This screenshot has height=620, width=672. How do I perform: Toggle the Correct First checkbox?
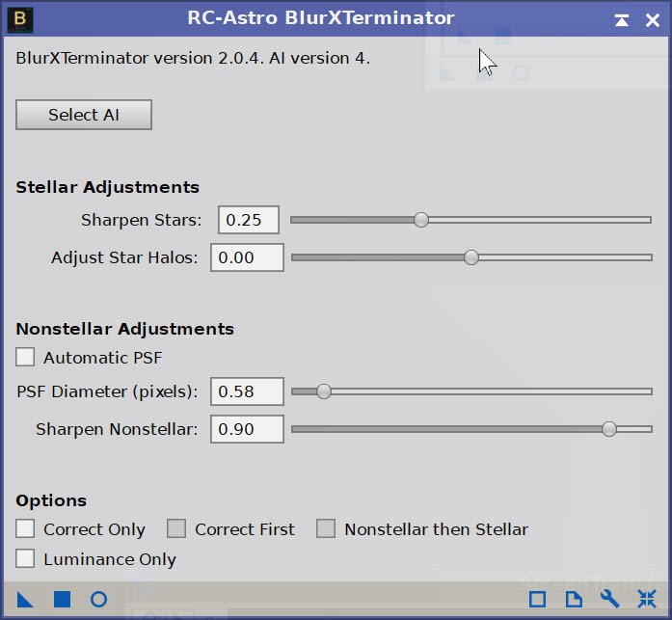pyautogui.click(x=176, y=528)
